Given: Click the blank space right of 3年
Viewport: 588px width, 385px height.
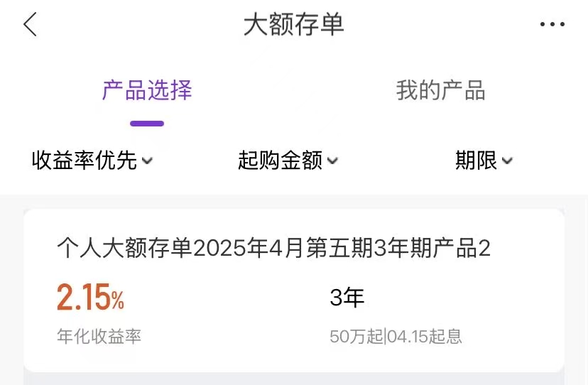Looking at the screenshot, I should tap(462, 298).
